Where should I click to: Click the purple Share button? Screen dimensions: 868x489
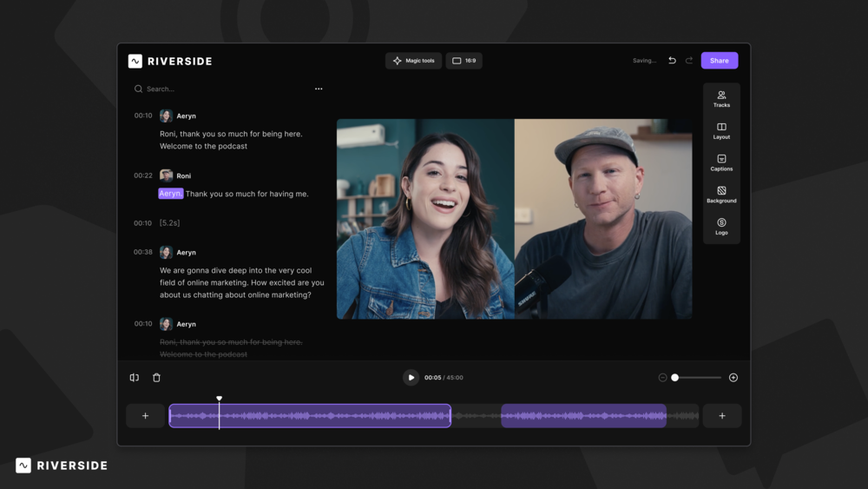click(x=720, y=61)
